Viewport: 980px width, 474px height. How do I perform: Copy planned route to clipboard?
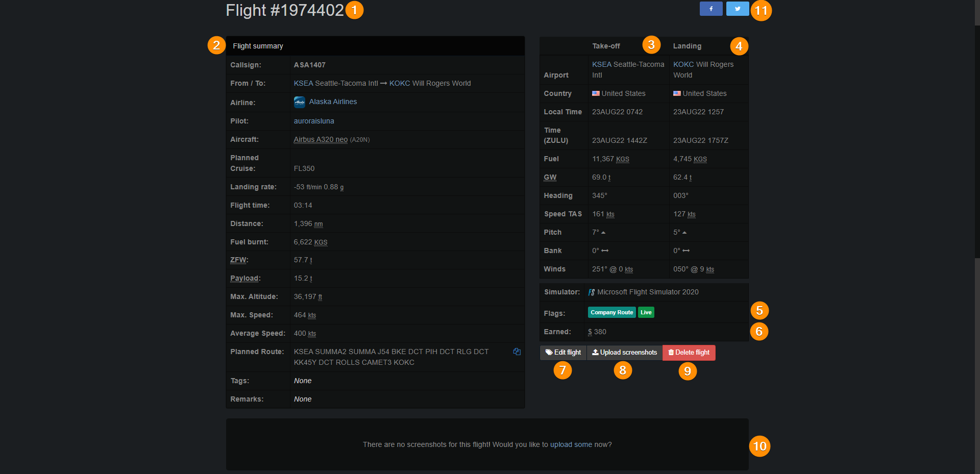(x=517, y=352)
